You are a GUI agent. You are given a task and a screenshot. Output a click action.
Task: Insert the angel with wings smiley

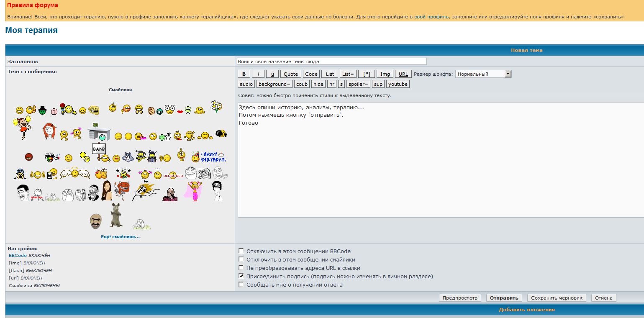(x=74, y=172)
